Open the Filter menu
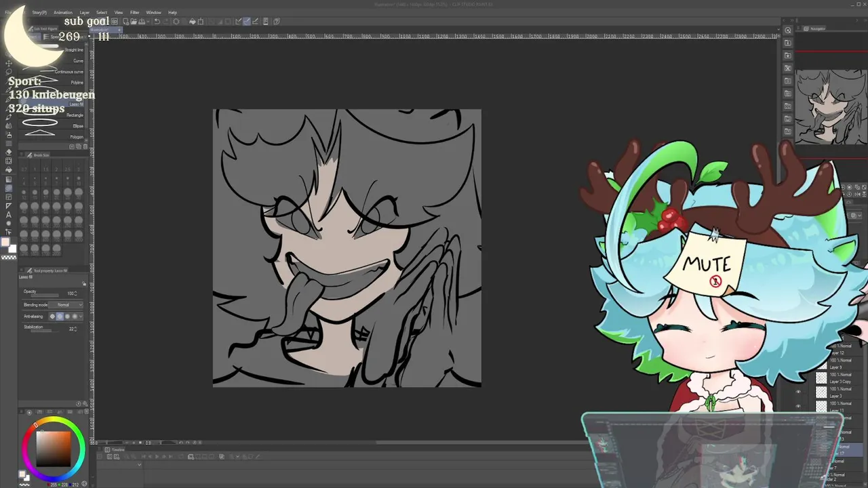This screenshot has height=488, width=868. tap(135, 12)
